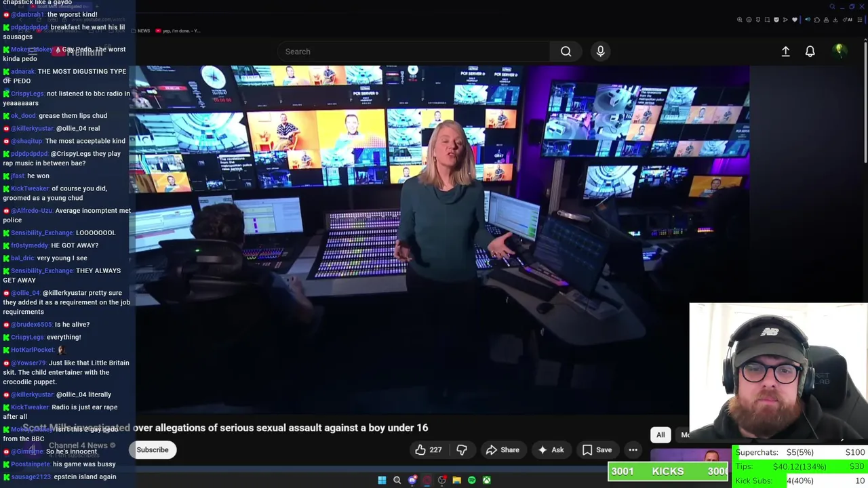868x488 pixels.
Task: Save the video to a playlist
Action: coord(597,450)
